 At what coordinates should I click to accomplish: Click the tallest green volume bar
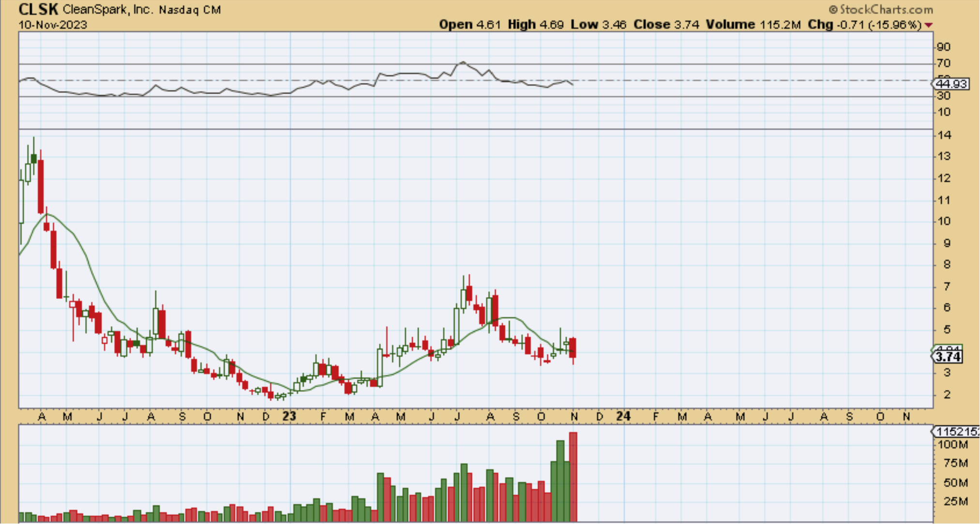pyautogui.click(x=560, y=480)
